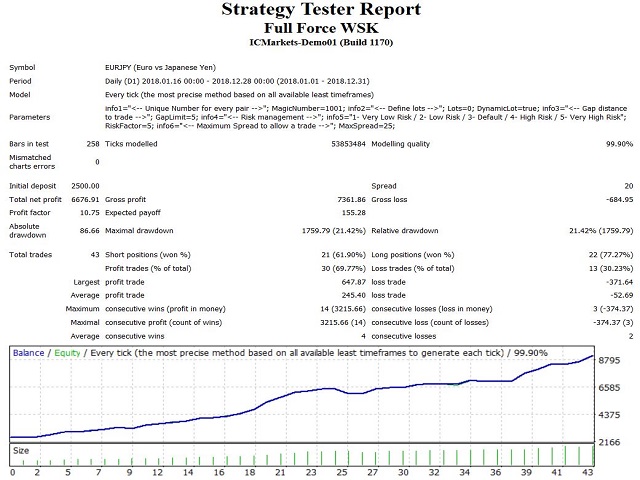Click the ICMarkets-Demo01 build text
Image resolution: width=640 pixels, height=480 pixels.
tap(320, 43)
